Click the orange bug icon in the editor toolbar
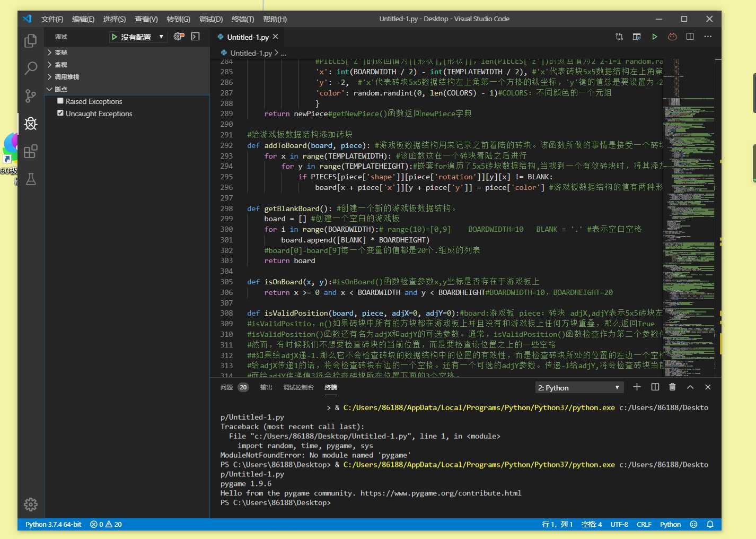 (672, 37)
